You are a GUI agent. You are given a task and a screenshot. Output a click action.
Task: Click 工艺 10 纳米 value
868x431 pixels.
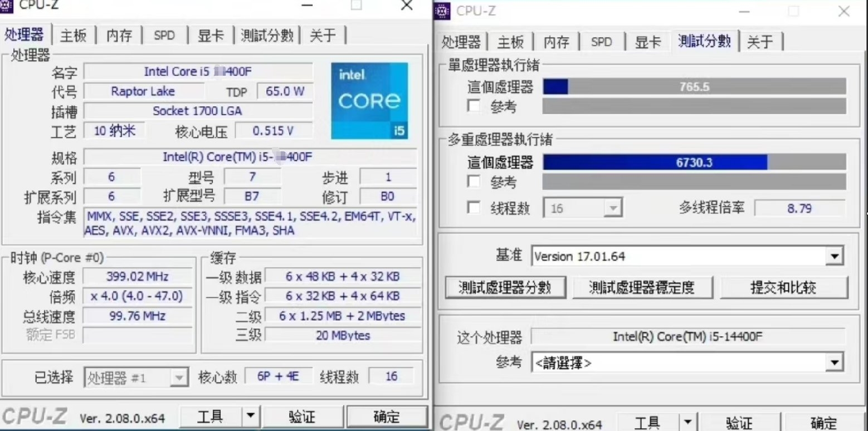(x=115, y=131)
